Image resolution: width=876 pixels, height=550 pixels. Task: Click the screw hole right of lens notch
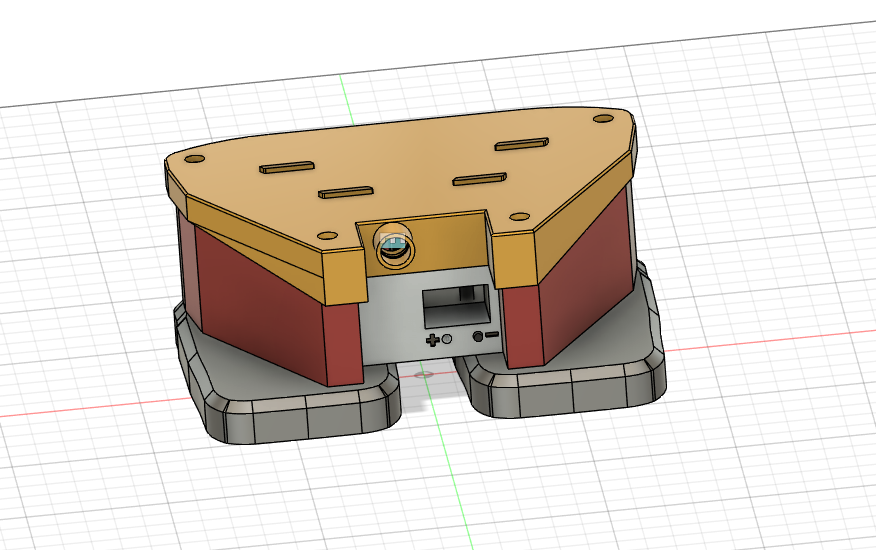point(518,215)
